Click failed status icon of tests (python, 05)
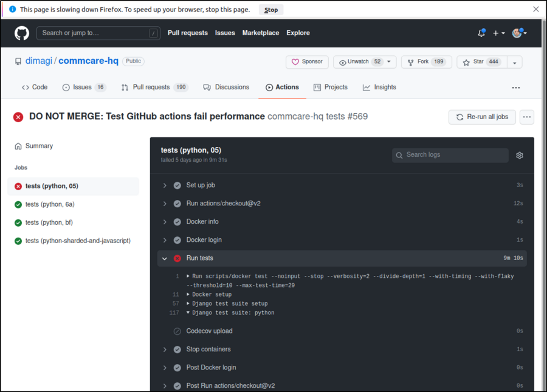The height and width of the screenshot is (392, 547). pos(18,186)
